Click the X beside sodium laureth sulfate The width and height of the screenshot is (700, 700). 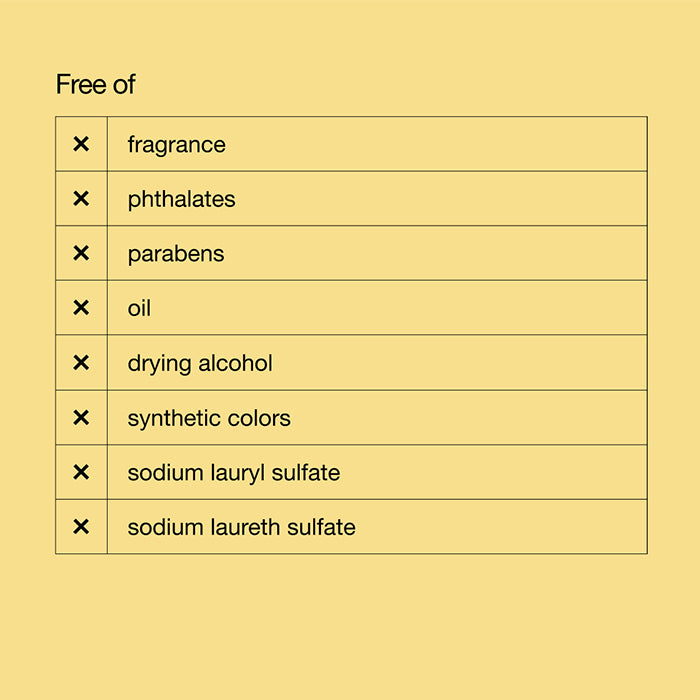[81, 527]
